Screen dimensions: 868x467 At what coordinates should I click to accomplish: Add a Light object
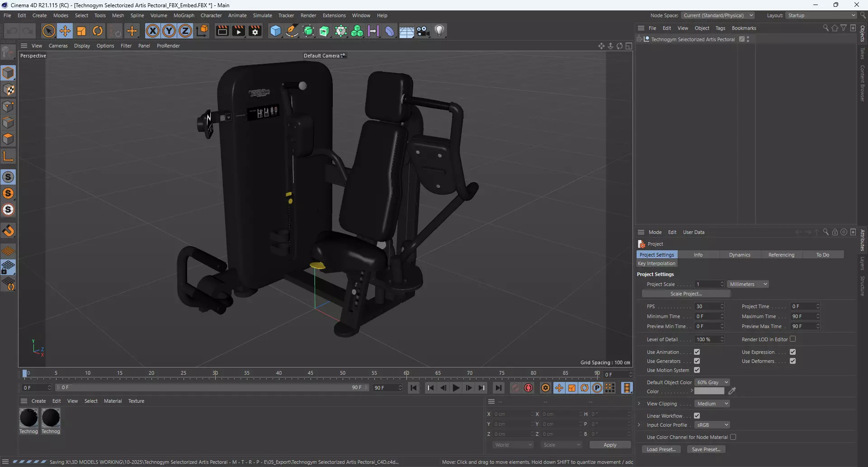(439, 31)
